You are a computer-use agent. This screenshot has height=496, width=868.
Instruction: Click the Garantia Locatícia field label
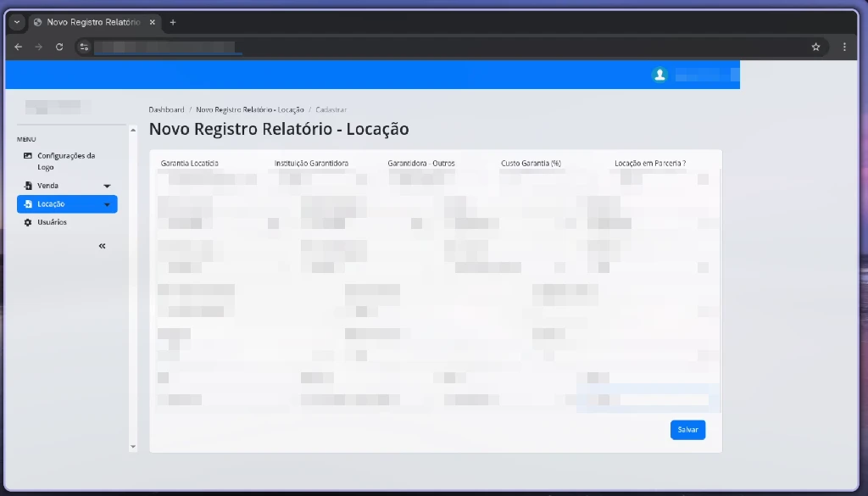189,164
